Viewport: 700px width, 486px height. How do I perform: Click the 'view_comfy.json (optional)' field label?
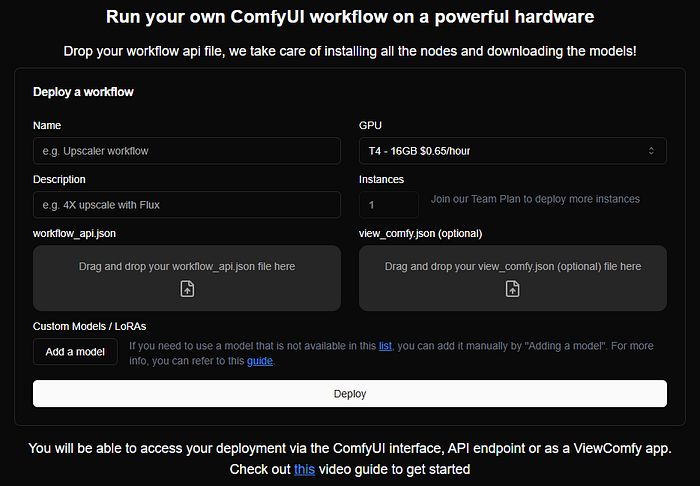pos(421,233)
